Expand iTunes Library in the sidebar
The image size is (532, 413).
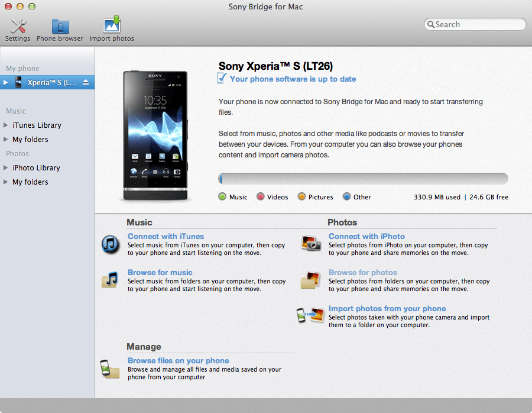[5, 125]
